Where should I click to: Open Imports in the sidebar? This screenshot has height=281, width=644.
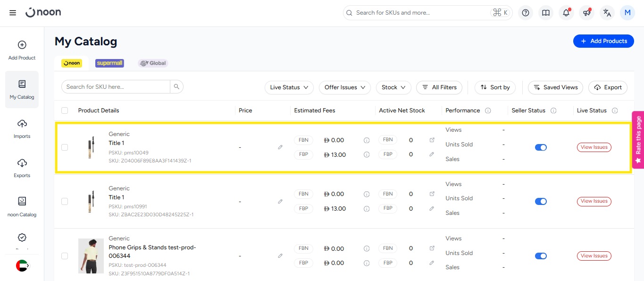22,128
